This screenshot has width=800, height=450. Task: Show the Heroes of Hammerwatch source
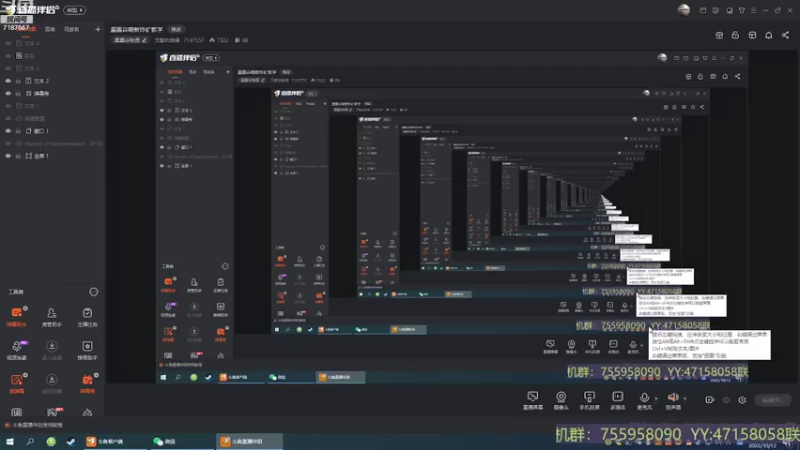coord(8,144)
